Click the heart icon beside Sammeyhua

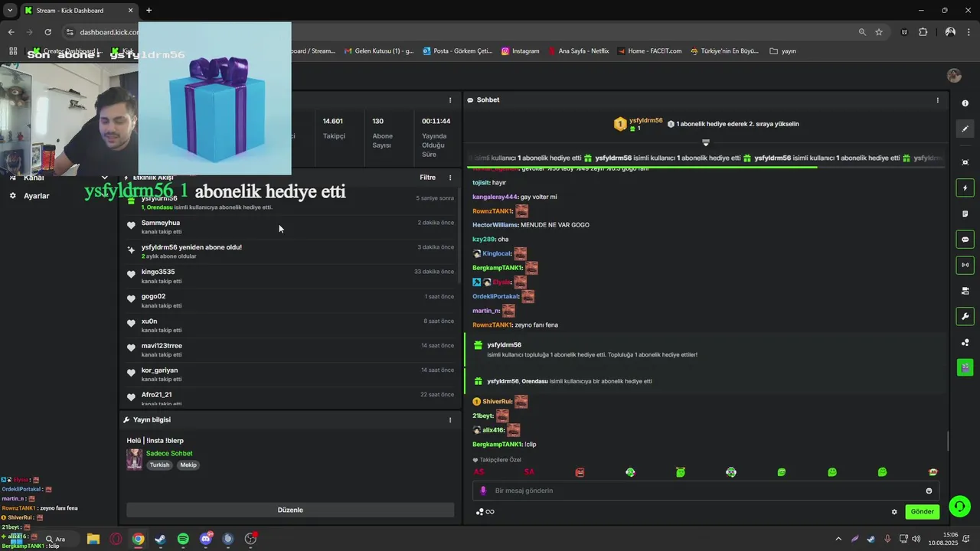131,226
